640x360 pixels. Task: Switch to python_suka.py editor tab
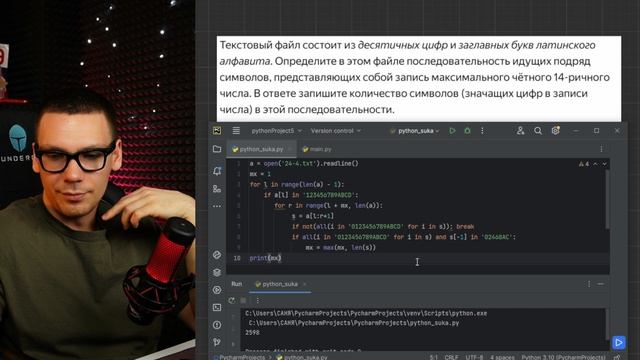click(x=261, y=149)
